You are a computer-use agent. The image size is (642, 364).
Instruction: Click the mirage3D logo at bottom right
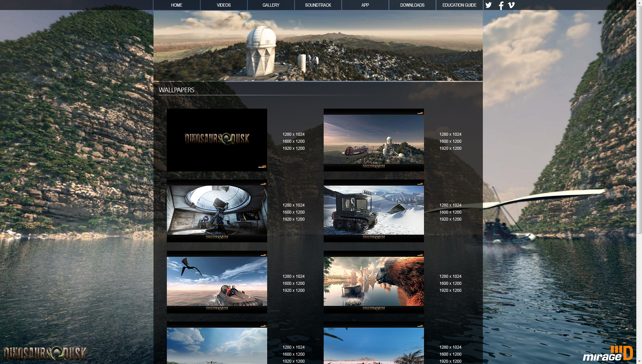click(x=608, y=353)
